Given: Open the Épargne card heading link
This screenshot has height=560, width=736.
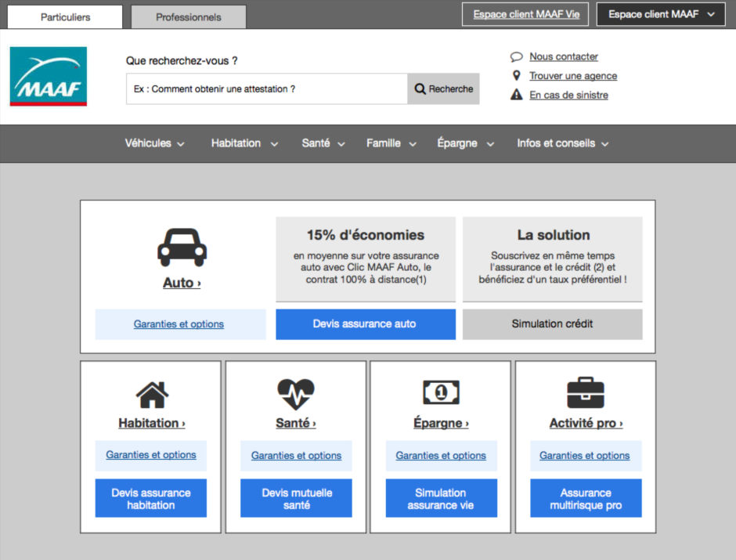Looking at the screenshot, I should point(442,423).
